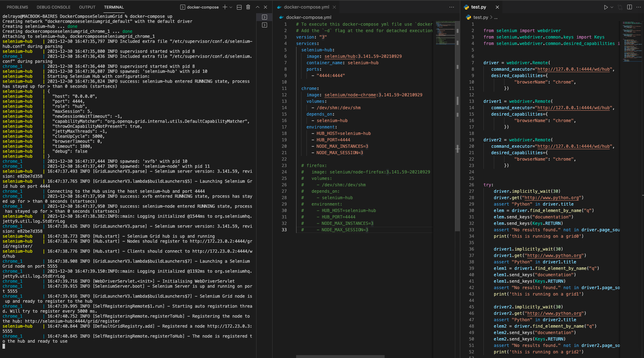The height and width of the screenshot is (358, 644).
Task: Split the terminal pane
Action: pyautogui.click(x=239, y=7)
